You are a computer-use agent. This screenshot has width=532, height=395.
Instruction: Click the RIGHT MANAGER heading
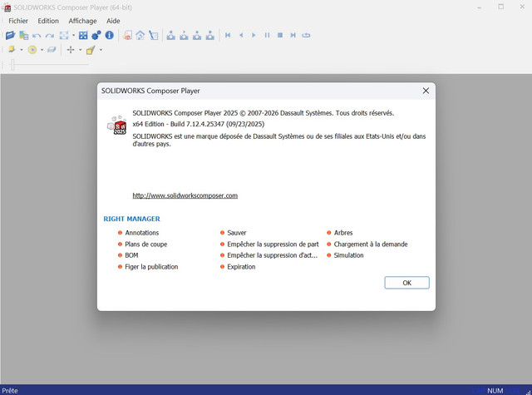pos(131,219)
